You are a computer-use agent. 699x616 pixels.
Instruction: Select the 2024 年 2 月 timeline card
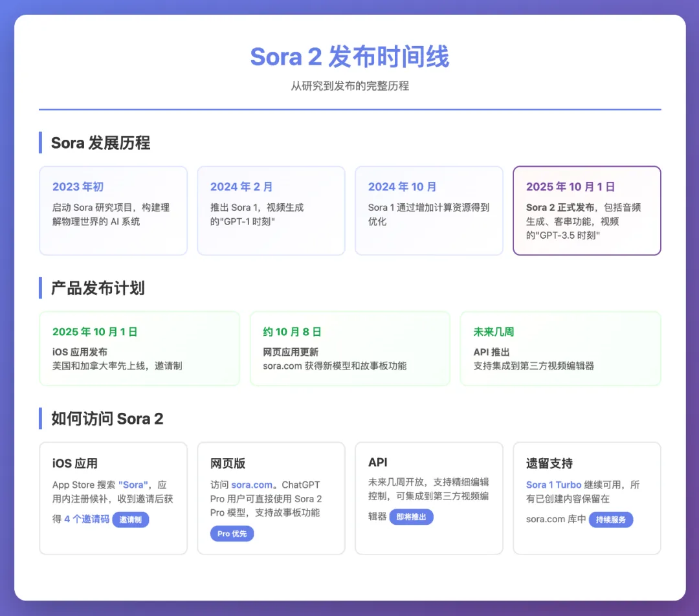(271, 210)
